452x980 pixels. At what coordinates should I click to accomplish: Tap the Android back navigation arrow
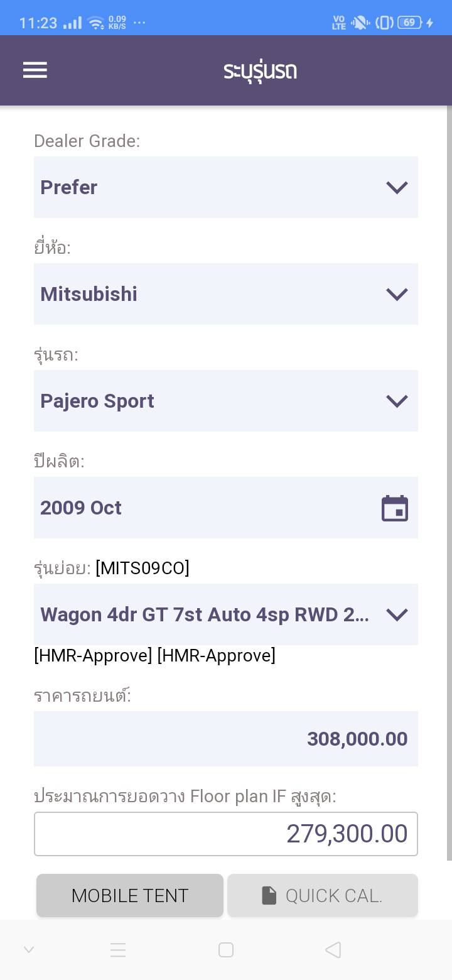pyautogui.click(x=333, y=950)
